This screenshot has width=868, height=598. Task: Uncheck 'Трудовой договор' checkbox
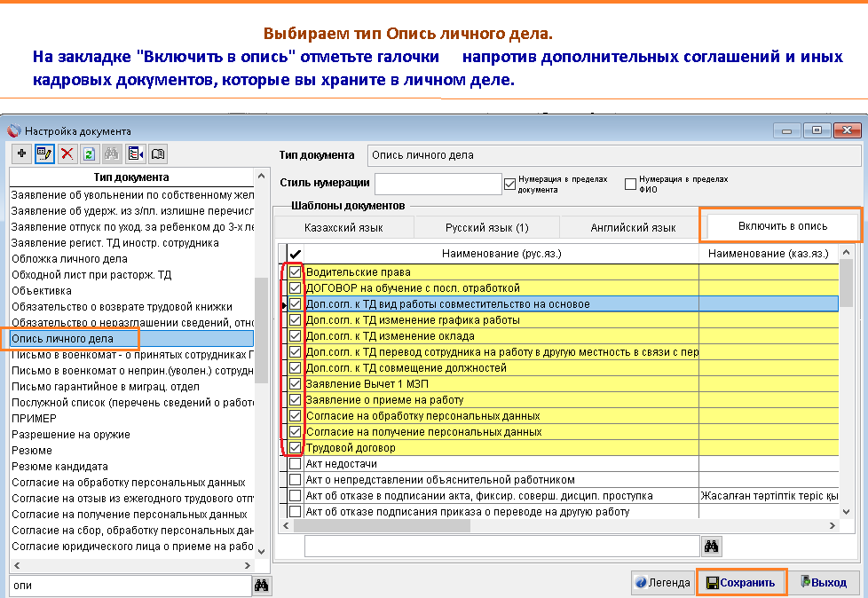[x=295, y=447]
